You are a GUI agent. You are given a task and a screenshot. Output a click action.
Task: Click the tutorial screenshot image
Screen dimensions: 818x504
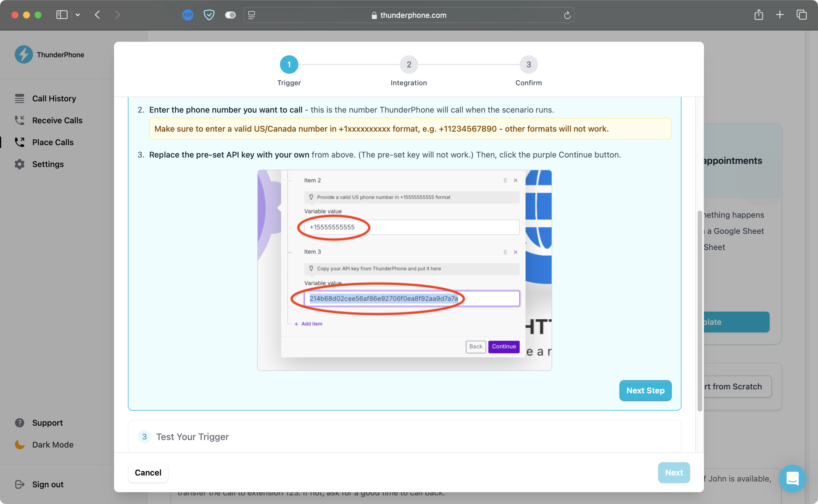point(404,270)
